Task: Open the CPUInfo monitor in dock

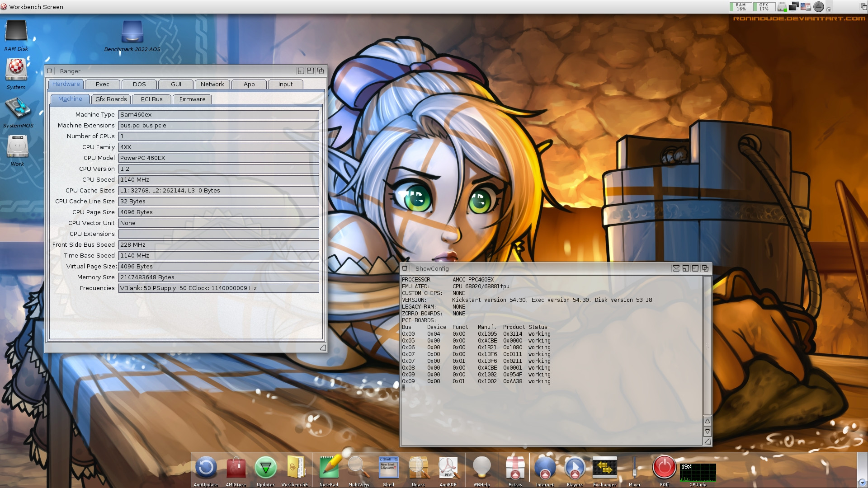Action: point(698,472)
